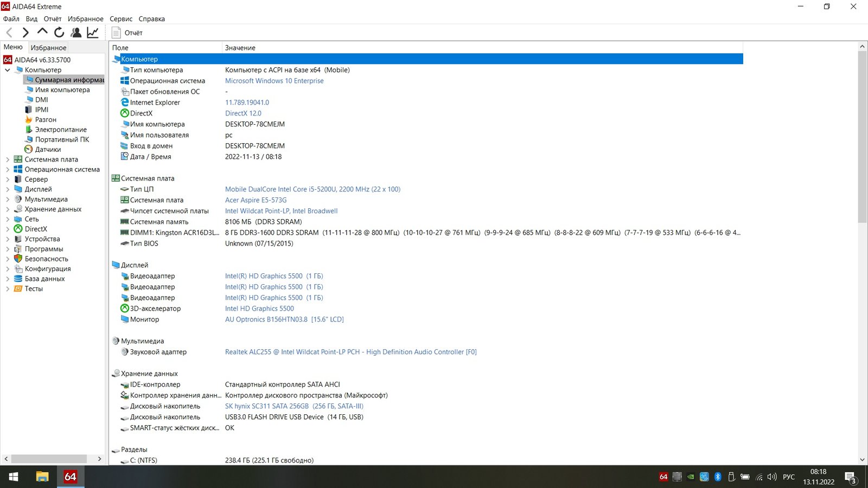This screenshot has height=488, width=868.
Task: Open the Сервис menu
Action: click(121, 18)
